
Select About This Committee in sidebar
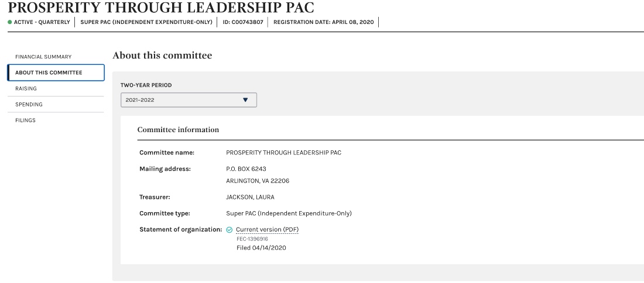click(56, 73)
